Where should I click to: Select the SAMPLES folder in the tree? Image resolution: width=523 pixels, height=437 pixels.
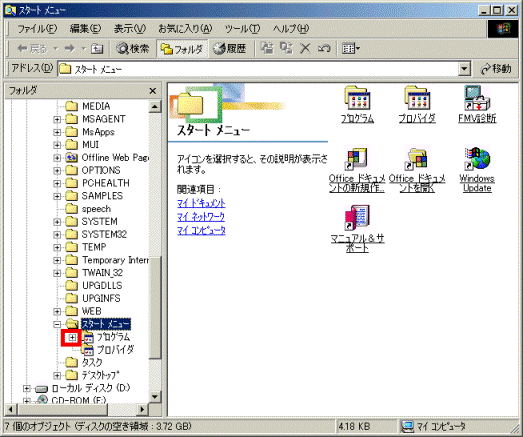pyautogui.click(x=94, y=196)
